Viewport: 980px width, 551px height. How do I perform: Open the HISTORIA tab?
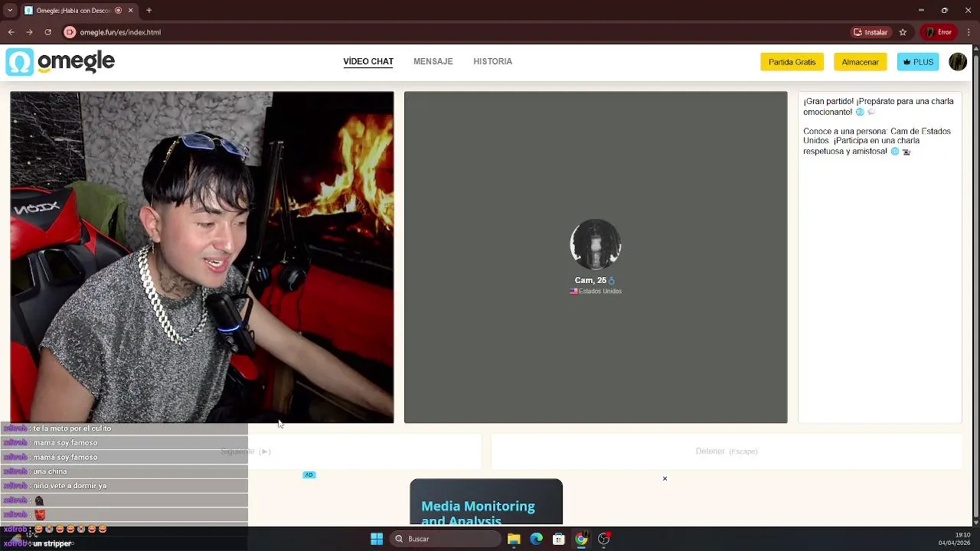click(492, 61)
